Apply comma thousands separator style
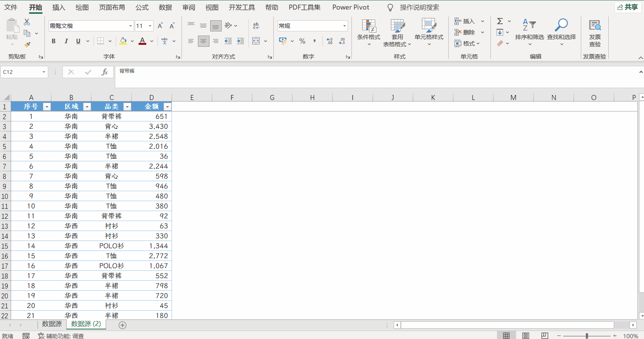Viewport: 644px width, 339px height. coord(314,41)
